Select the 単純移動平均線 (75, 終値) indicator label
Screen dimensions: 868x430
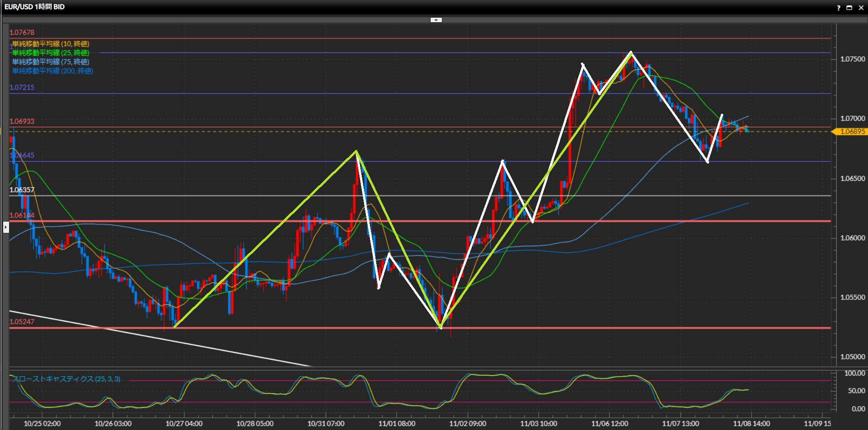tap(51, 62)
